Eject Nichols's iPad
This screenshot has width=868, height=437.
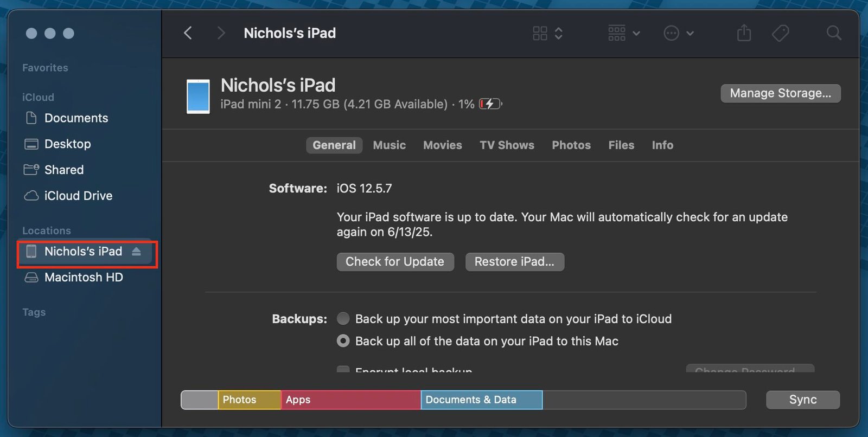[x=136, y=252]
